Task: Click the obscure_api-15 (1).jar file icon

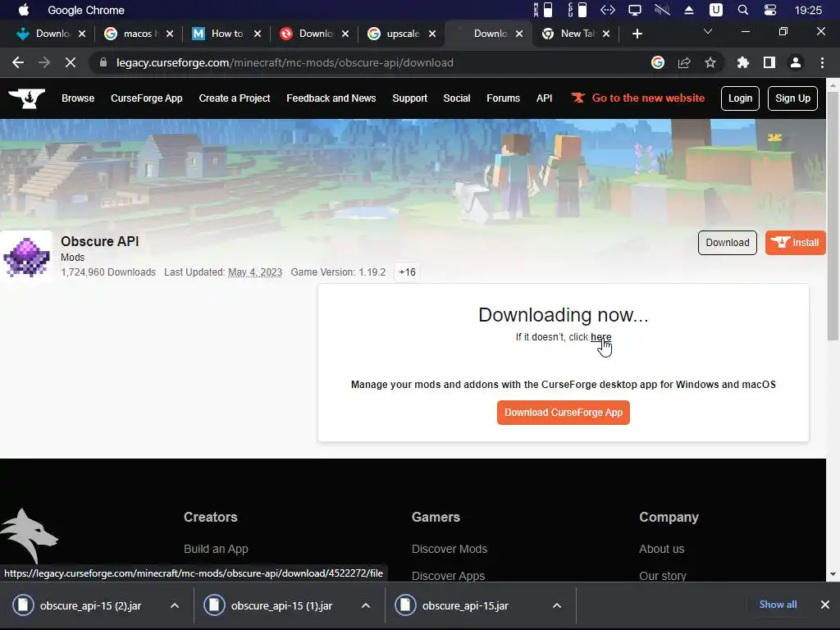Action: pyautogui.click(x=214, y=605)
